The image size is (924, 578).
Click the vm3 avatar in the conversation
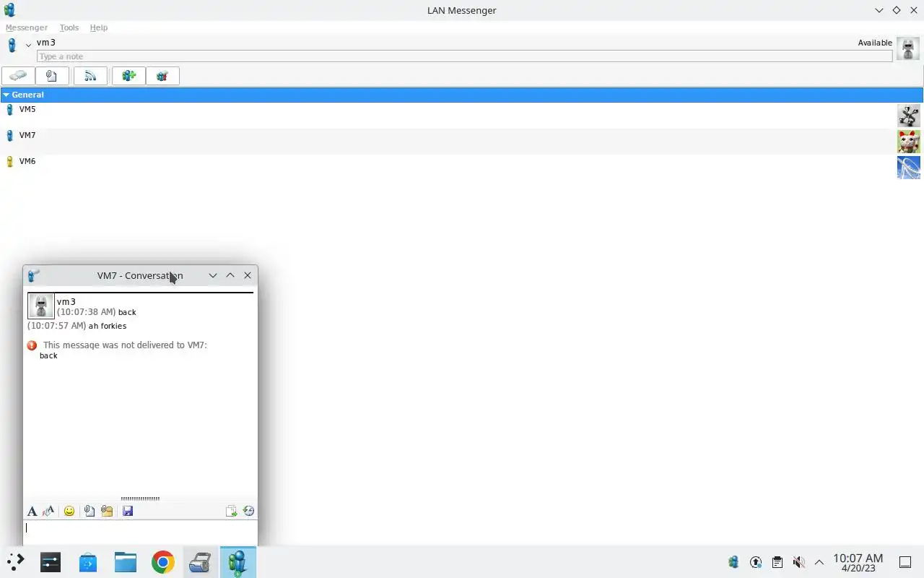[x=40, y=306]
